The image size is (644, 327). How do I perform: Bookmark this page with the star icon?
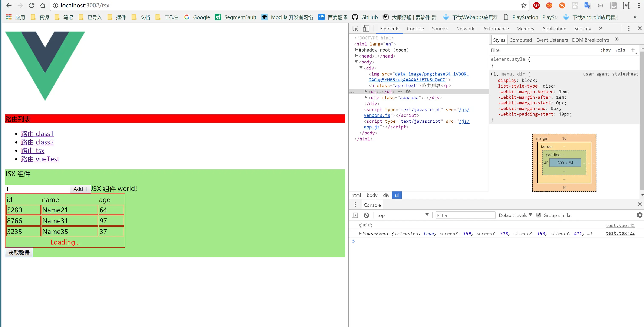click(523, 6)
